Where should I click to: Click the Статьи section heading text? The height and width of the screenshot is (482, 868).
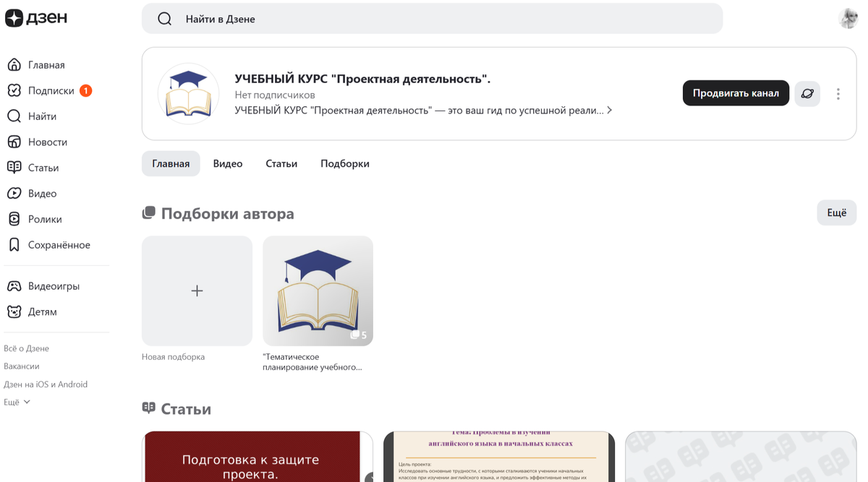click(x=186, y=409)
